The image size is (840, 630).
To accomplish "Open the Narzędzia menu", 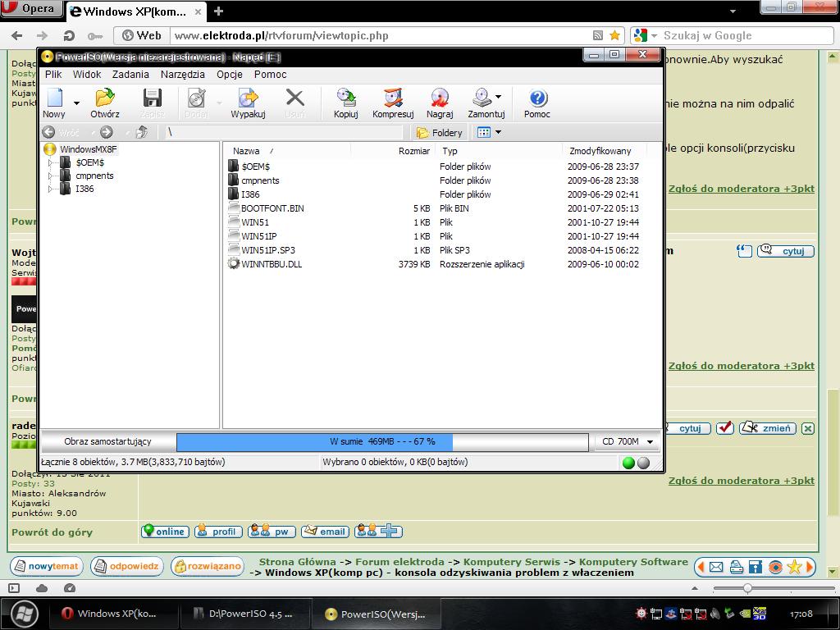I will pyautogui.click(x=183, y=75).
